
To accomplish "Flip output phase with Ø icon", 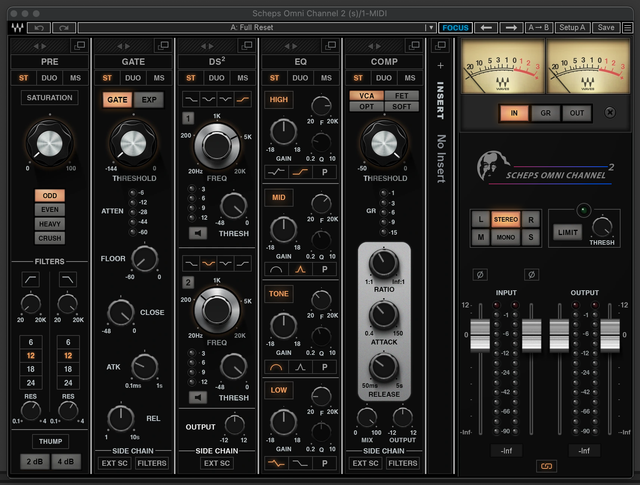I will [x=531, y=275].
